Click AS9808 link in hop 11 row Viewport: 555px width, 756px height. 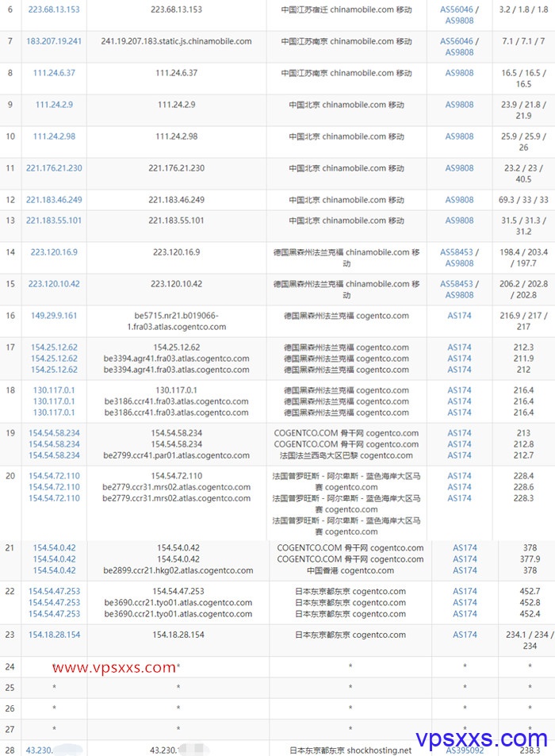click(459, 168)
